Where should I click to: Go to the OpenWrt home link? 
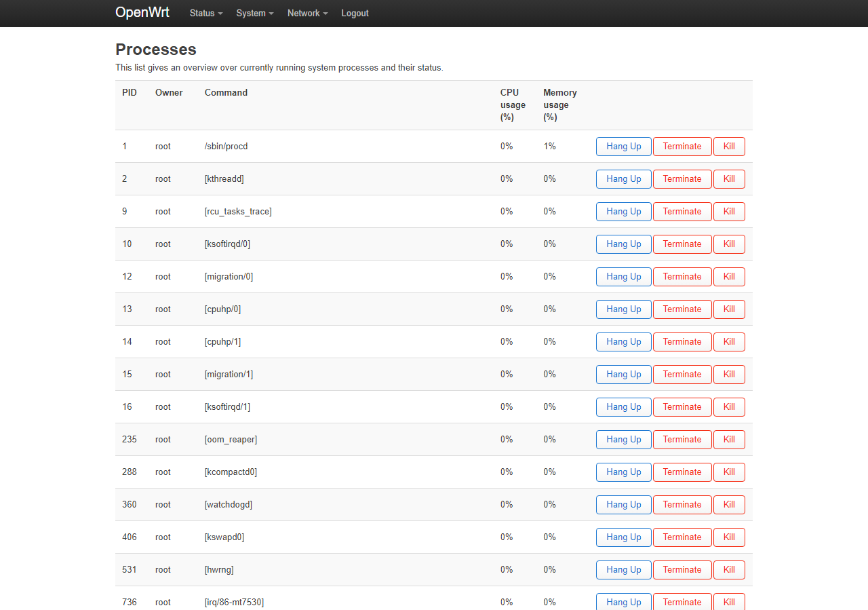pyautogui.click(x=142, y=12)
